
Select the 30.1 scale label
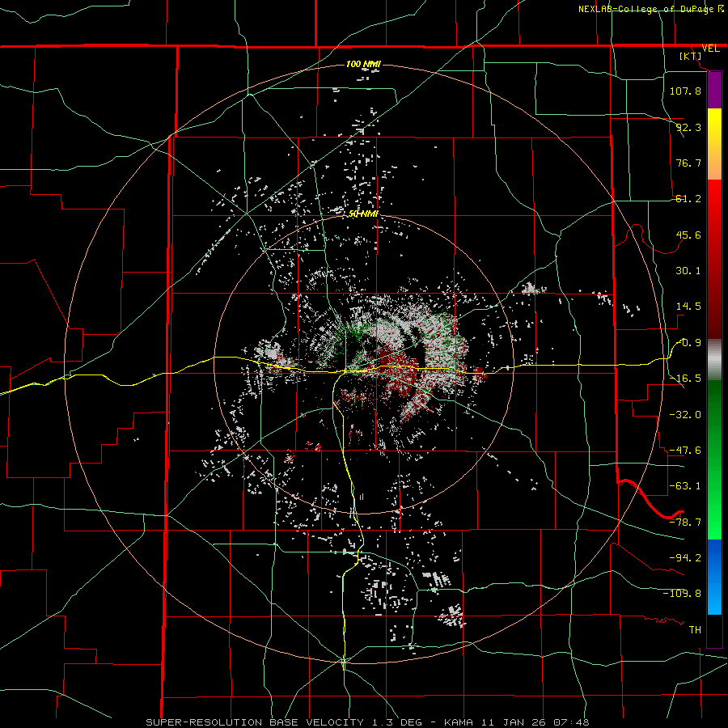(688, 271)
